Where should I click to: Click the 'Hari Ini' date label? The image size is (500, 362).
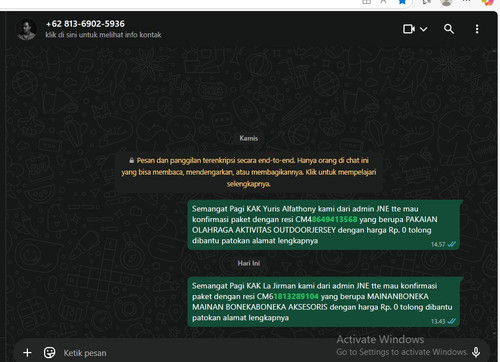tap(249, 263)
